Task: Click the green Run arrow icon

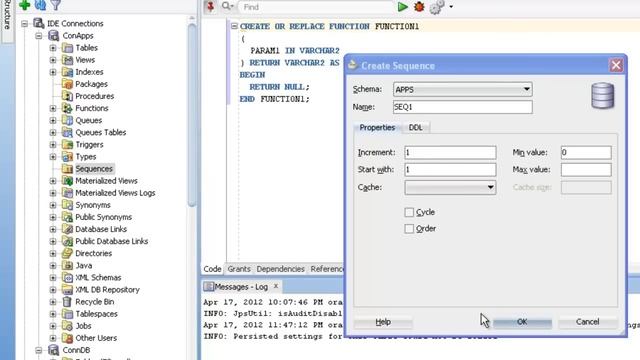Action: click(x=402, y=7)
